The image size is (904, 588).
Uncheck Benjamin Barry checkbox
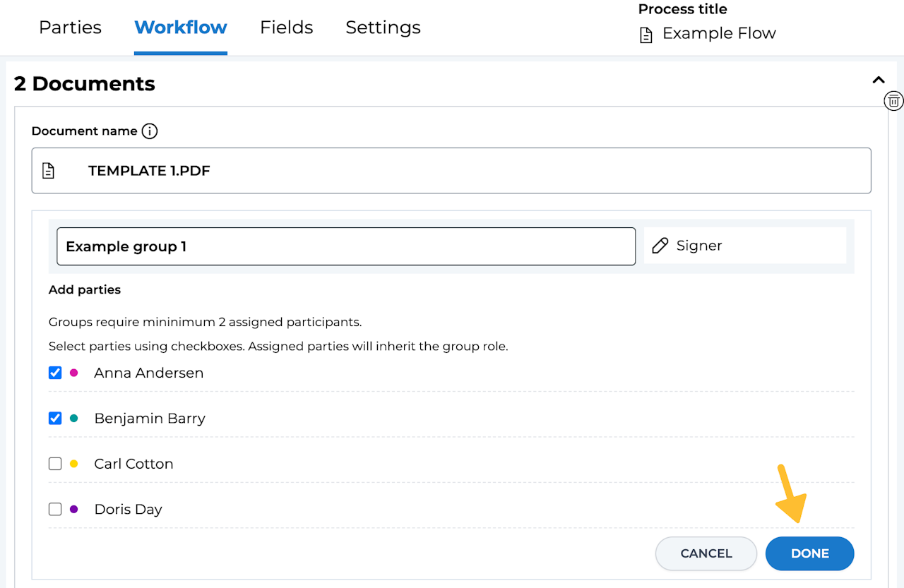coord(55,418)
